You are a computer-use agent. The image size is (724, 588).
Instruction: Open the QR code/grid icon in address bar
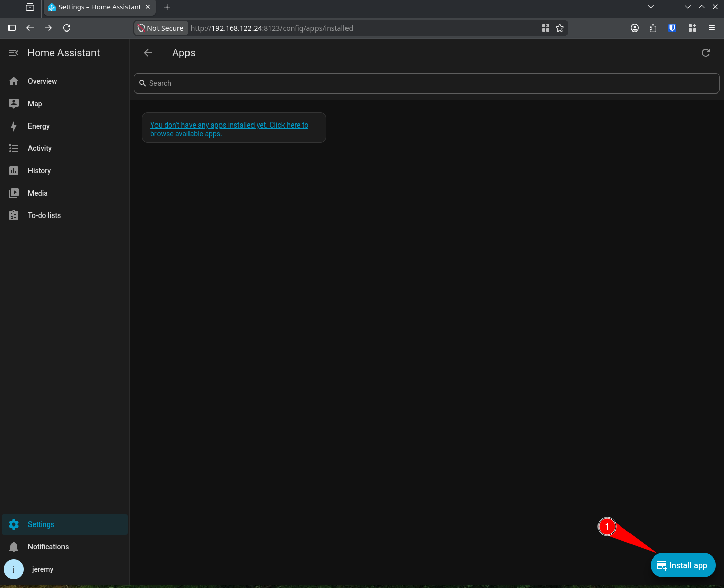546,28
